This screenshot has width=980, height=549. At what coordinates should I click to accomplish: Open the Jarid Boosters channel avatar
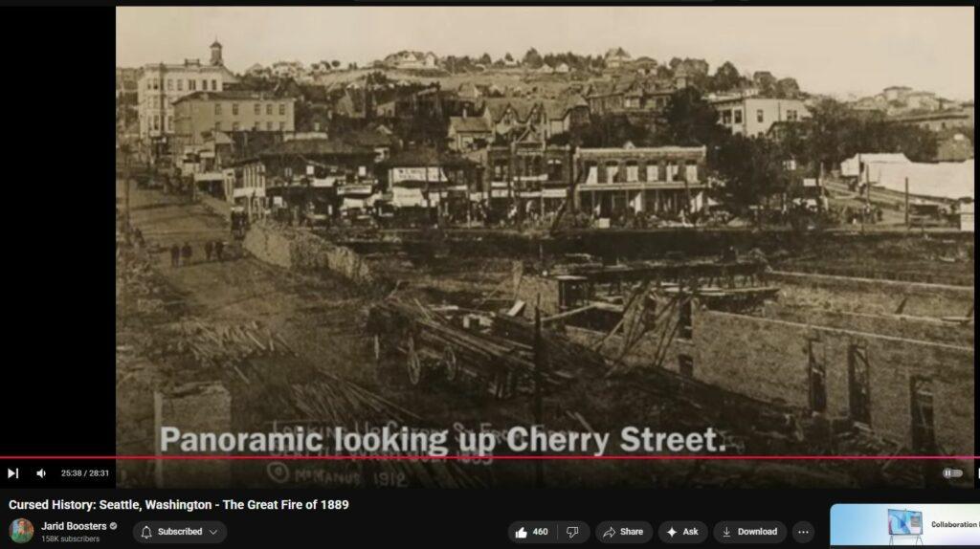click(21, 531)
